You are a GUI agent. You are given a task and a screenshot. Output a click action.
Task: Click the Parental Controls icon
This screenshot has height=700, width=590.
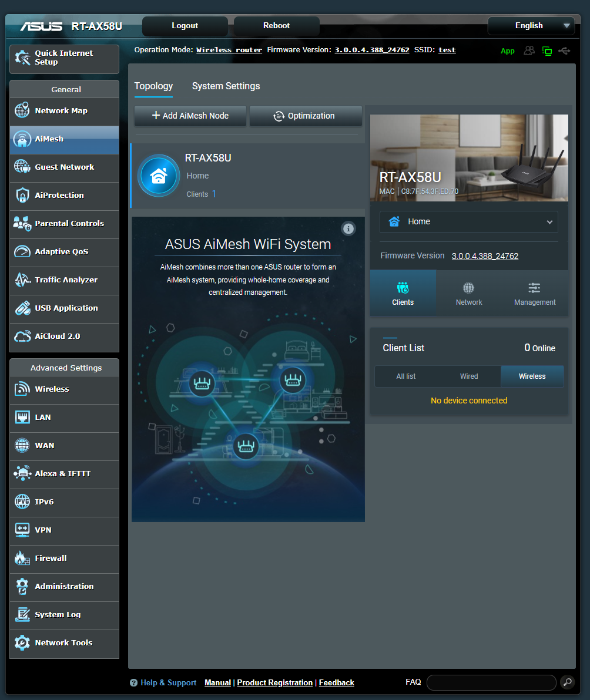point(22,223)
